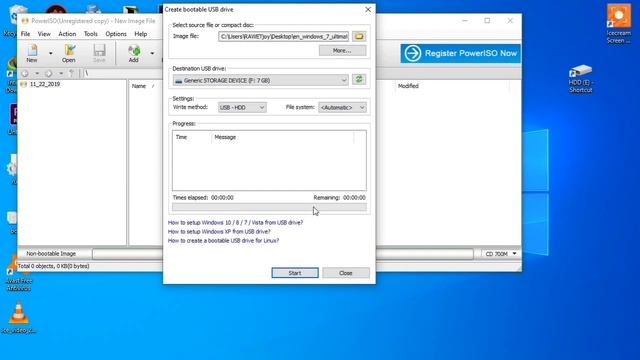Click the Image file path field
640x360 pixels.
(284, 36)
